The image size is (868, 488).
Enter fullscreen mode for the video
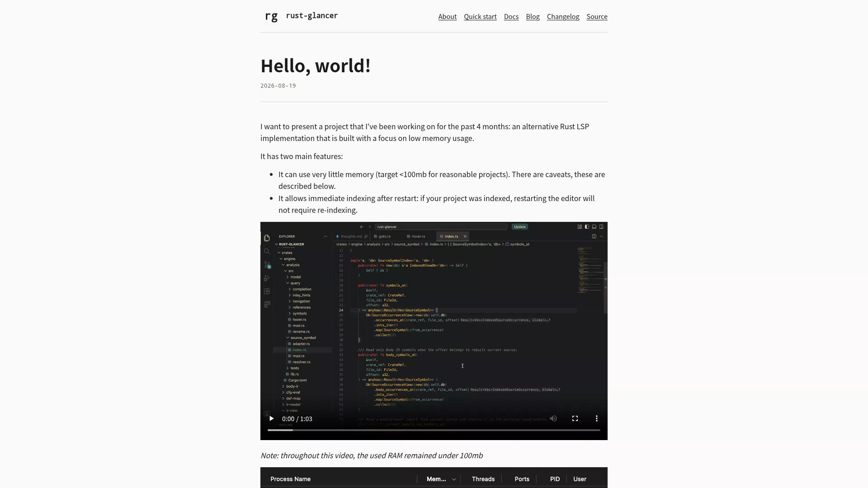575,419
